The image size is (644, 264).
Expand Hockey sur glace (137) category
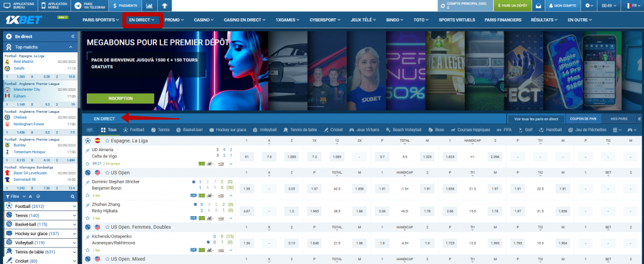tap(74, 234)
